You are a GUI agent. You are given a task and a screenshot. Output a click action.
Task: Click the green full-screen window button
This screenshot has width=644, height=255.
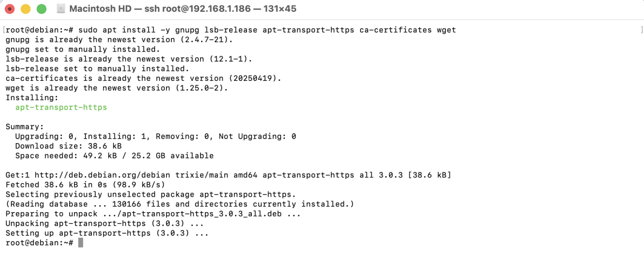coord(41,9)
